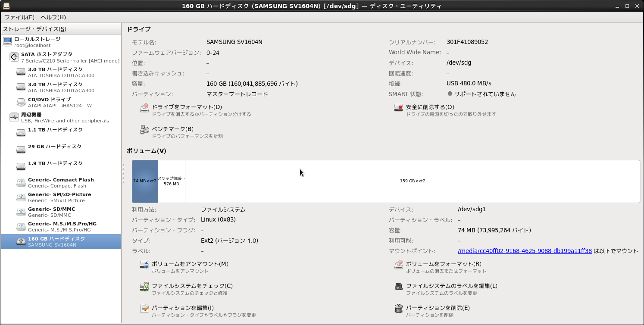Viewport: 644px width, 325px height.
Task: Select Generic- SM/xD-Picture device icon
Action: 21,197
